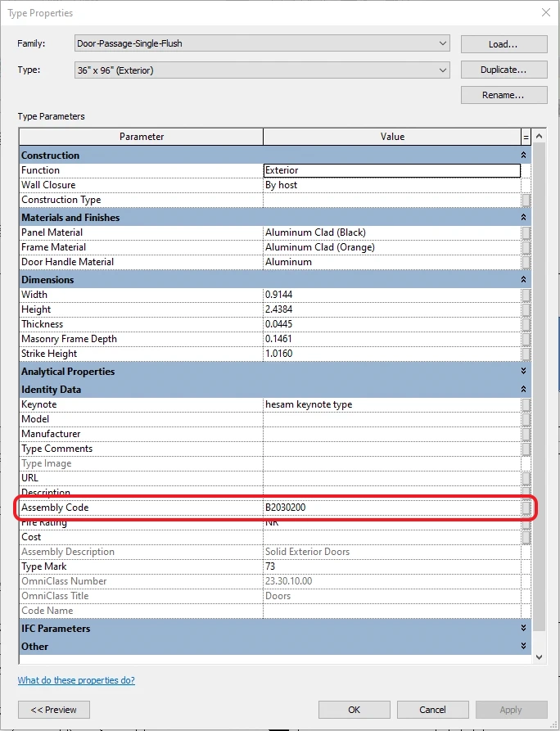The image size is (560, 731).
Task: Click the equals column header in the parameters table
Action: (x=526, y=137)
